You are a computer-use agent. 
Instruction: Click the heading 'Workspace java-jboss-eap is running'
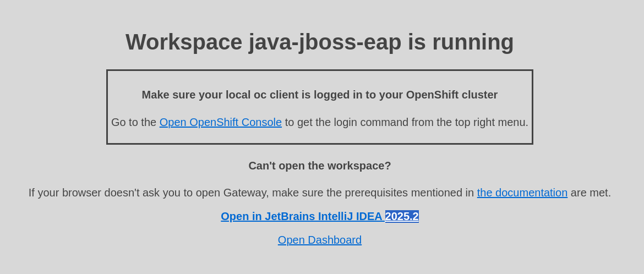tap(320, 42)
